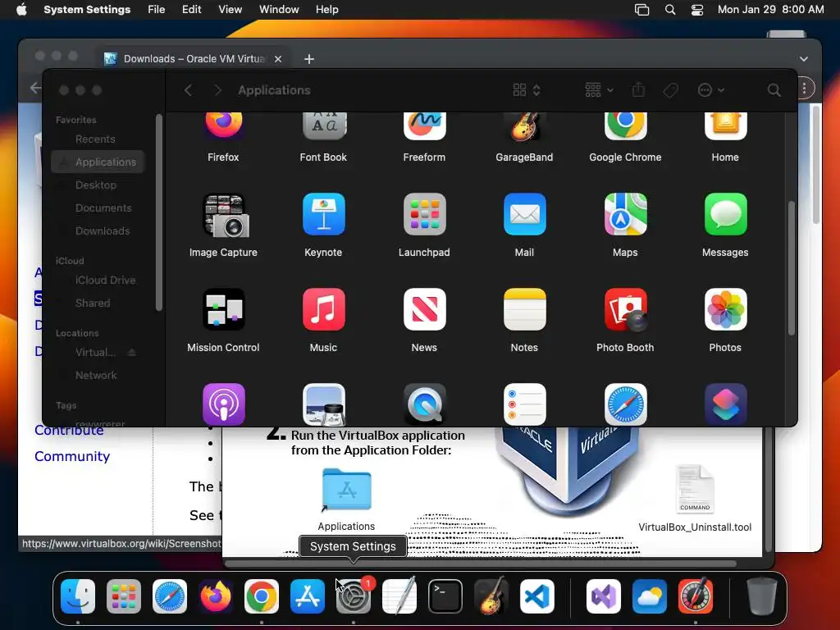Open the Preview app icon
Image resolution: width=840 pixels, height=630 pixels.
[323, 404]
